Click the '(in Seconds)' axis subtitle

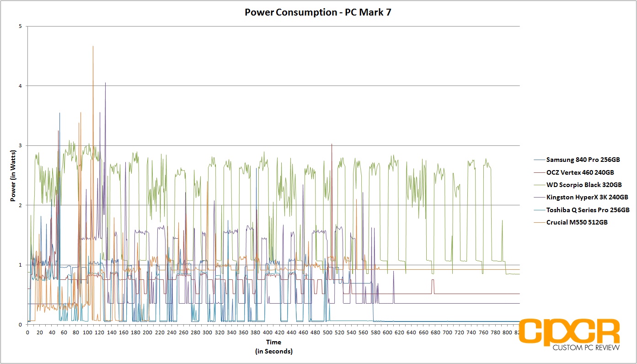(274, 351)
